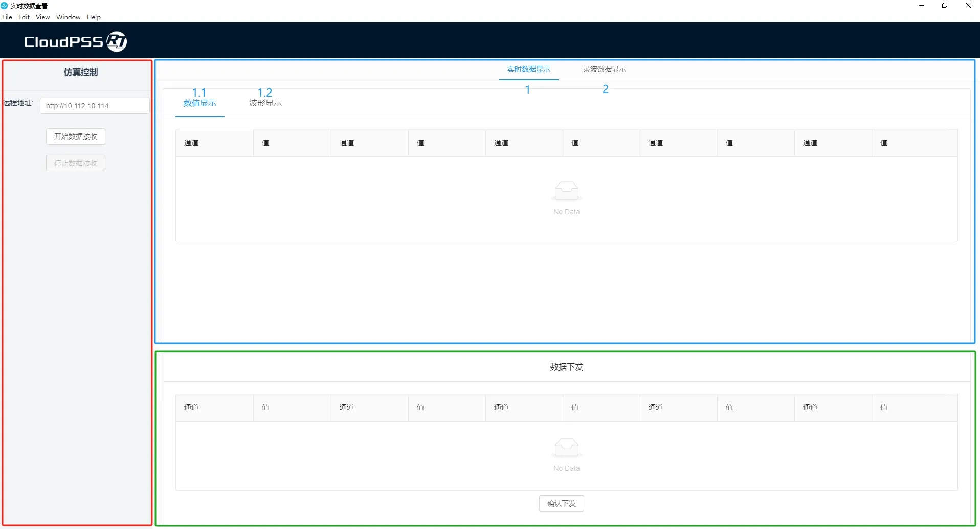Click the 远程地址 label
Viewport: 980px width, 529px height.
(18, 103)
